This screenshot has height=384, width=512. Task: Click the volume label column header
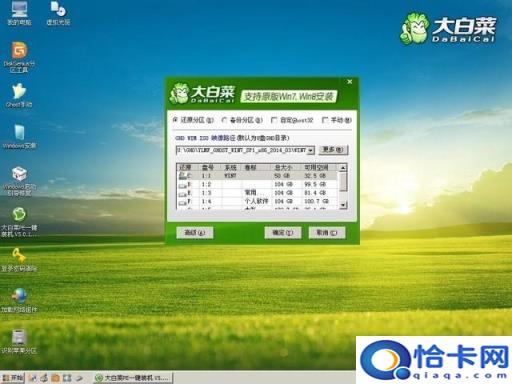pos(256,168)
